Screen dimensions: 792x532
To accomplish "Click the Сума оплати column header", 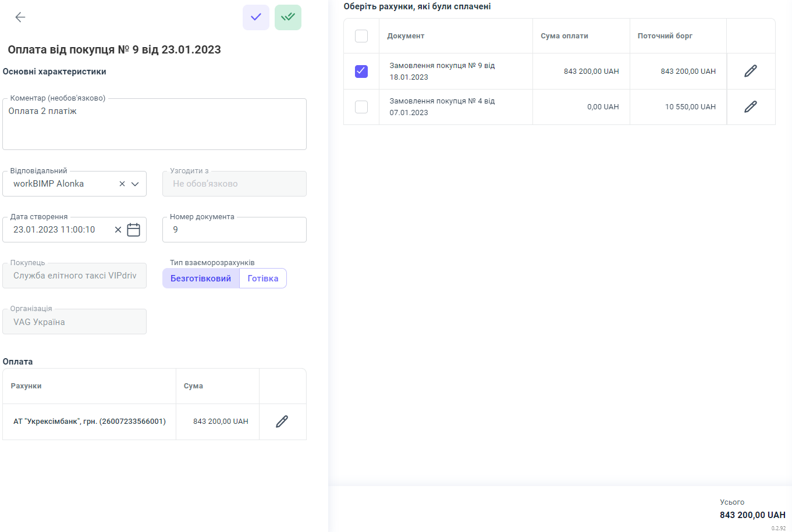I will (564, 36).
